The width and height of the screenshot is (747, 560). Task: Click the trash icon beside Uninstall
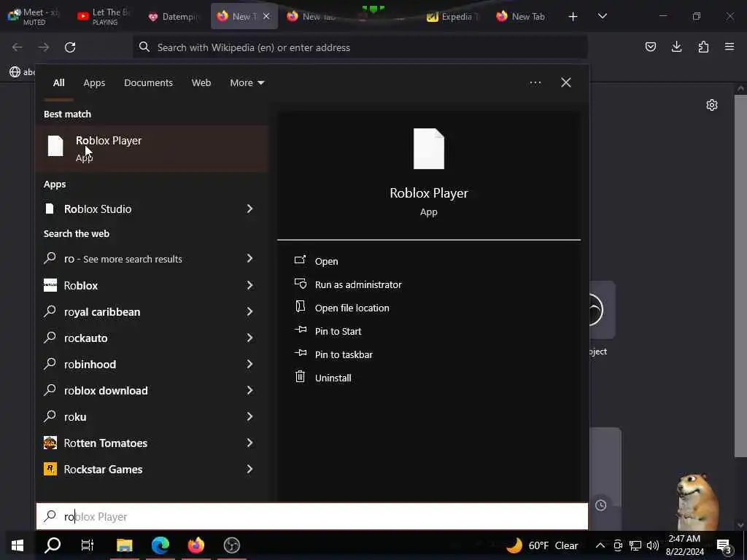300,377
